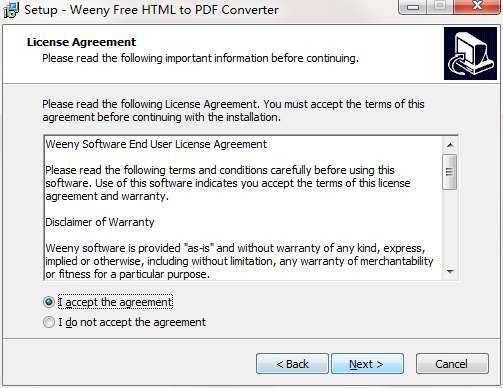Image resolution: width=503 pixels, height=388 pixels.
Task: Click the 'Disclaimer of Warranty' line in license
Action: click(100, 222)
